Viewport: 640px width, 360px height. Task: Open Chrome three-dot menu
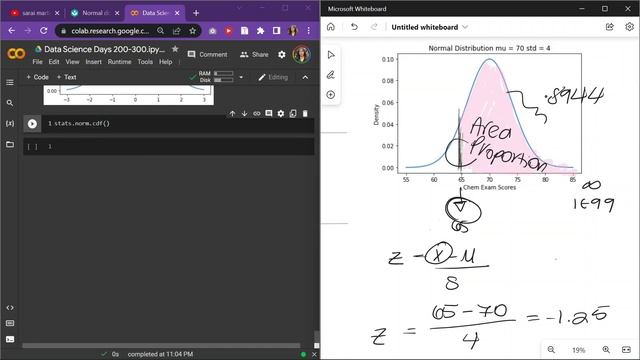point(309,31)
